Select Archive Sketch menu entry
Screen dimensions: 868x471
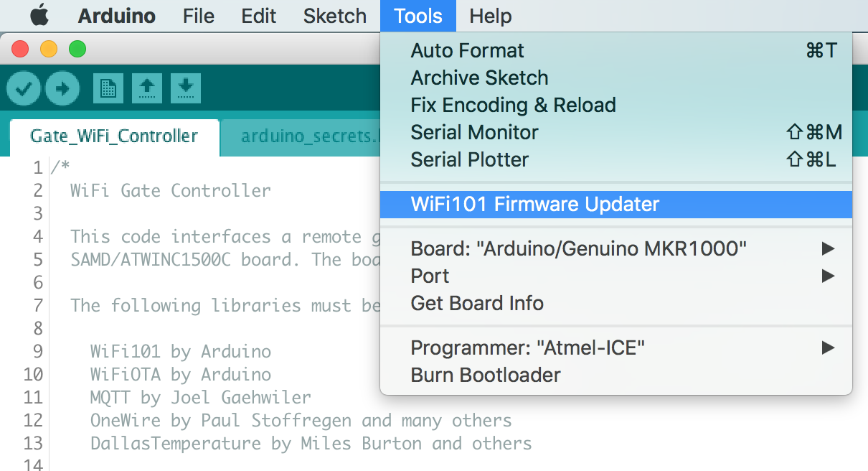[616, 78]
